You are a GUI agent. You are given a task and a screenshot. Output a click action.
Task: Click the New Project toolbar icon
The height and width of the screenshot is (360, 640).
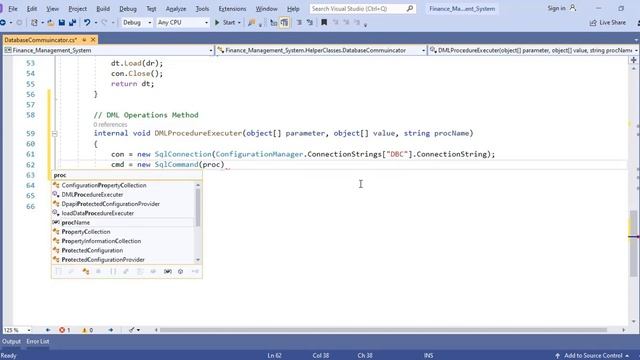[34, 23]
